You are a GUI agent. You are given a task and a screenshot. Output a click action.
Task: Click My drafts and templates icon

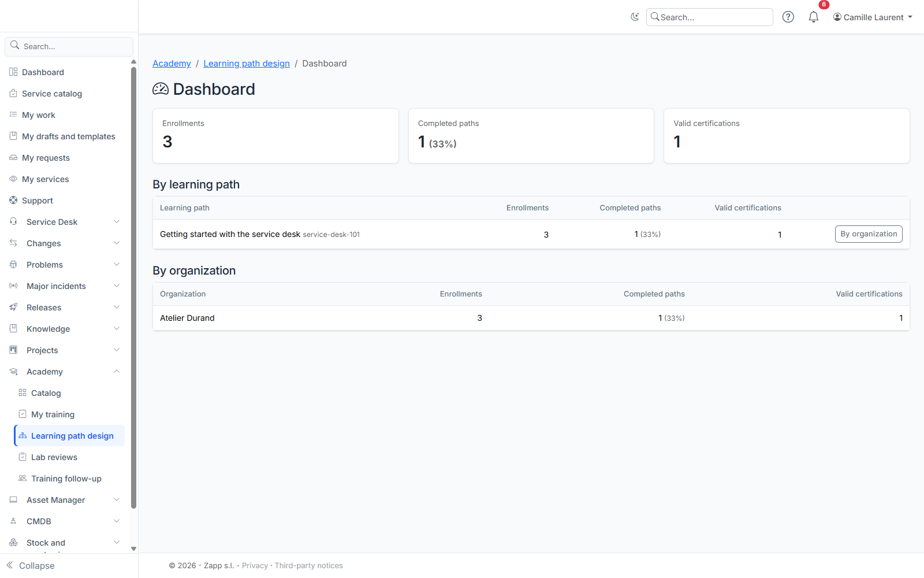tap(13, 136)
